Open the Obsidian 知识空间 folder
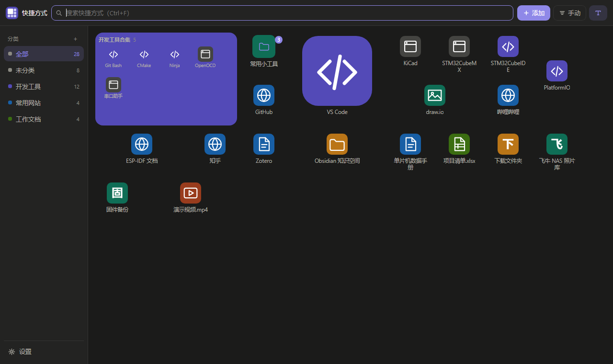 (x=337, y=144)
